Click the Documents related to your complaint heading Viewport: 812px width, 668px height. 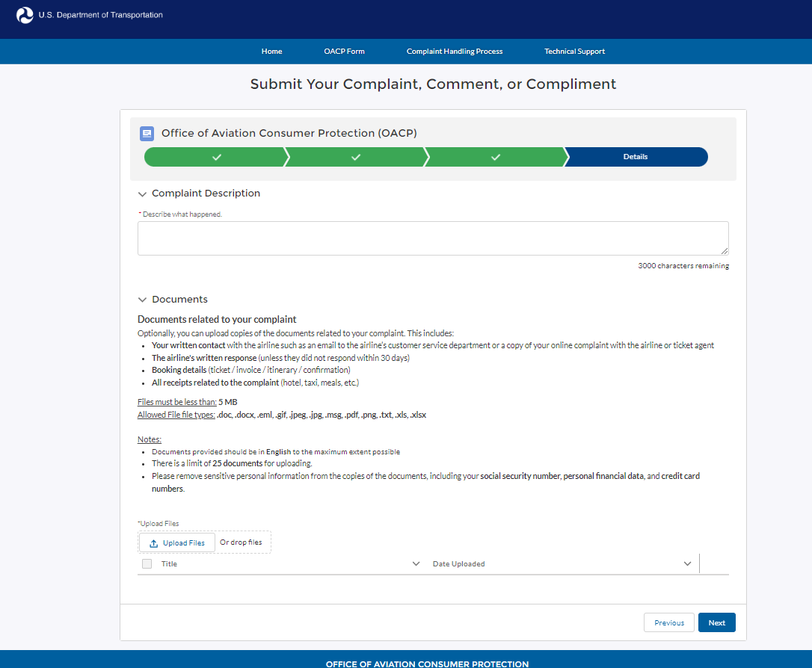217,319
